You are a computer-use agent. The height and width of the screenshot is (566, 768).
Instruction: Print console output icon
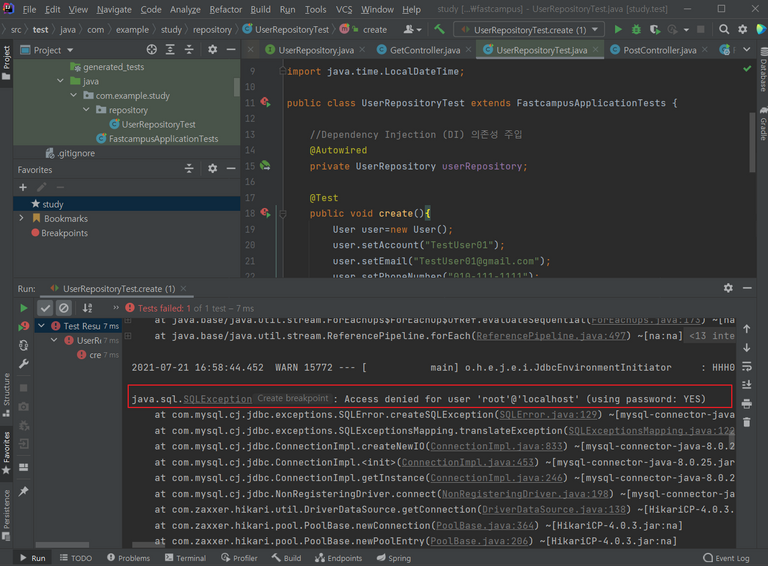[x=746, y=403]
